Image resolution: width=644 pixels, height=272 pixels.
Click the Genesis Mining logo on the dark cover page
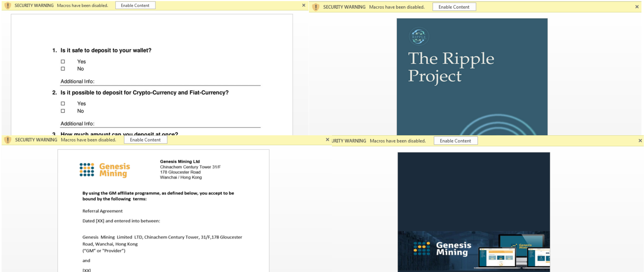point(443,249)
